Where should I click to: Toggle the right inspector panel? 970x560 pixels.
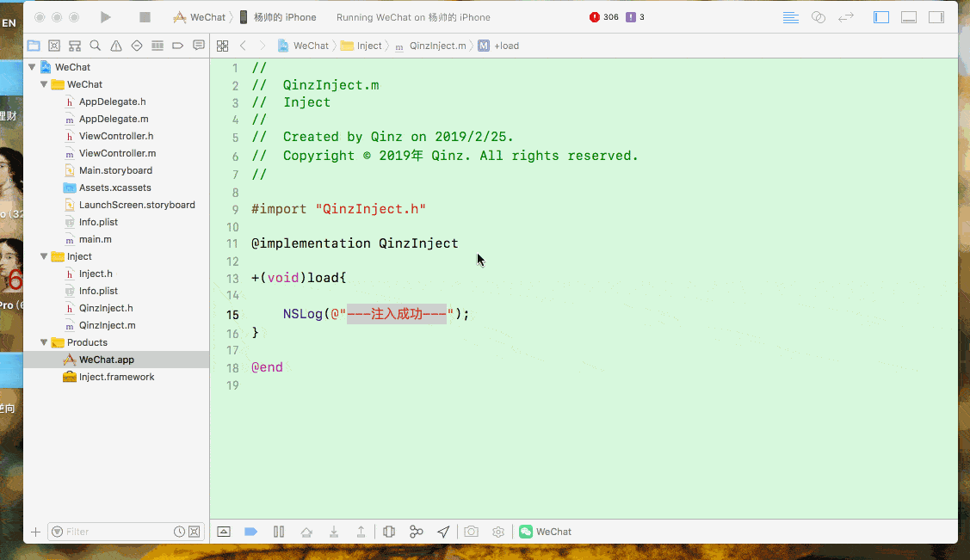point(936,17)
